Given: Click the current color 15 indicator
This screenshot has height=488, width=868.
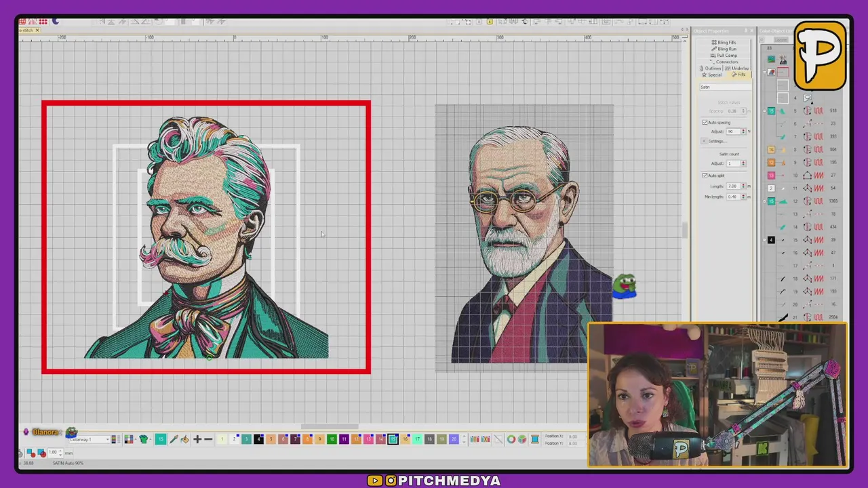Looking at the screenshot, I should [x=161, y=439].
